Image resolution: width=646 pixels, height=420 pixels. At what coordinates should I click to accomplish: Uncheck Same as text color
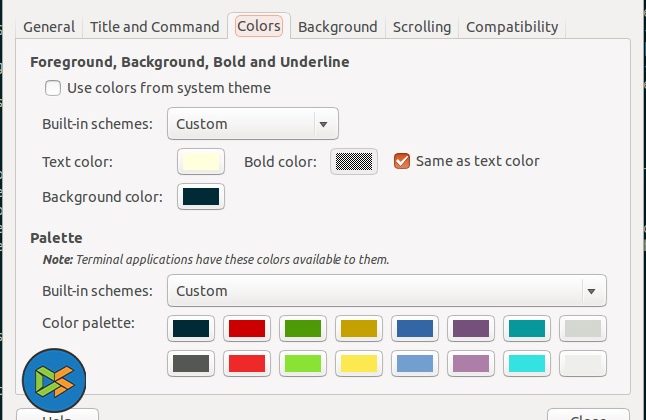(x=402, y=161)
